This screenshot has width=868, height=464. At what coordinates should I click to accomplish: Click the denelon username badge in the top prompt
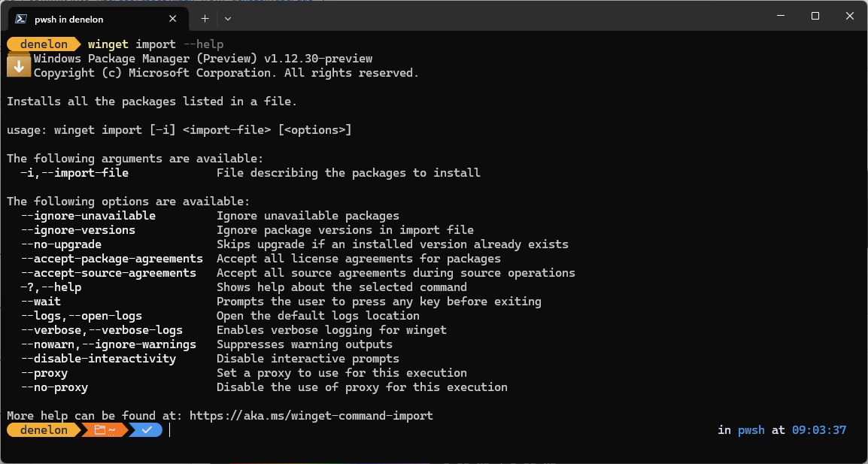coord(43,44)
